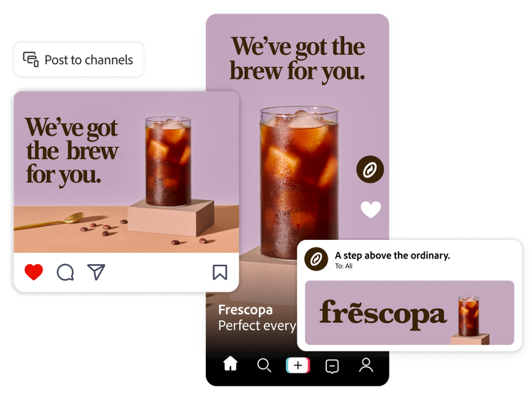Open the inbox message icon

click(332, 366)
